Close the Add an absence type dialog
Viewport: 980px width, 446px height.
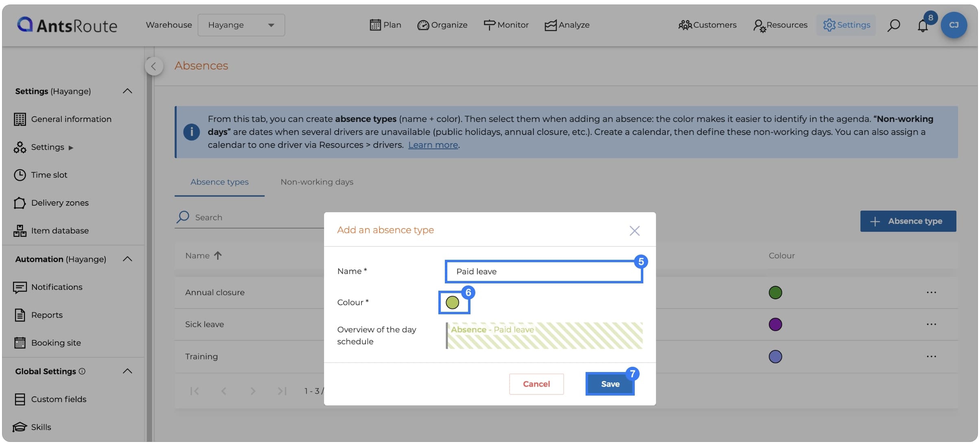[x=634, y=231]
